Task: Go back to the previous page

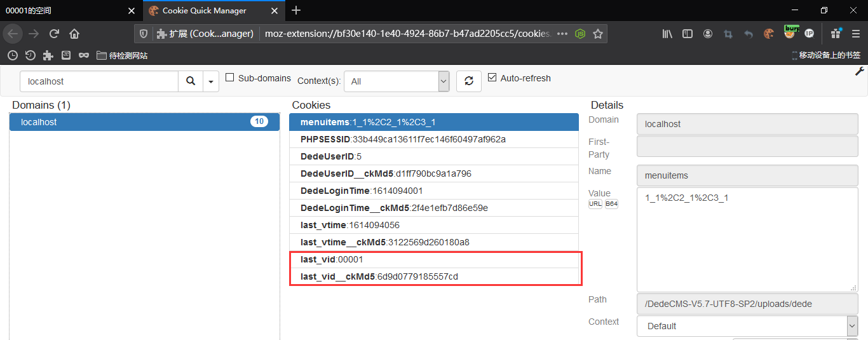Action: click(13, 34)
